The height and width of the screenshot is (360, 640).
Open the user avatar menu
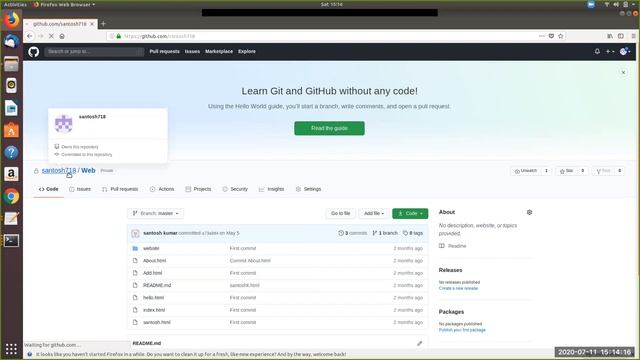click(x=625, y=51)
